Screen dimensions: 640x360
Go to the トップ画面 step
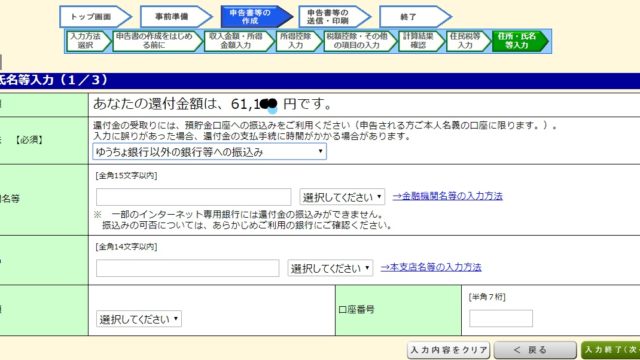tap(95, 17)
